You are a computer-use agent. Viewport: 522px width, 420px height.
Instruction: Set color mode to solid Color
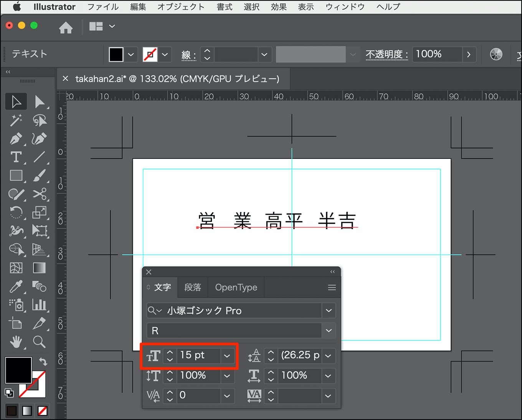(x=12, y=411)
